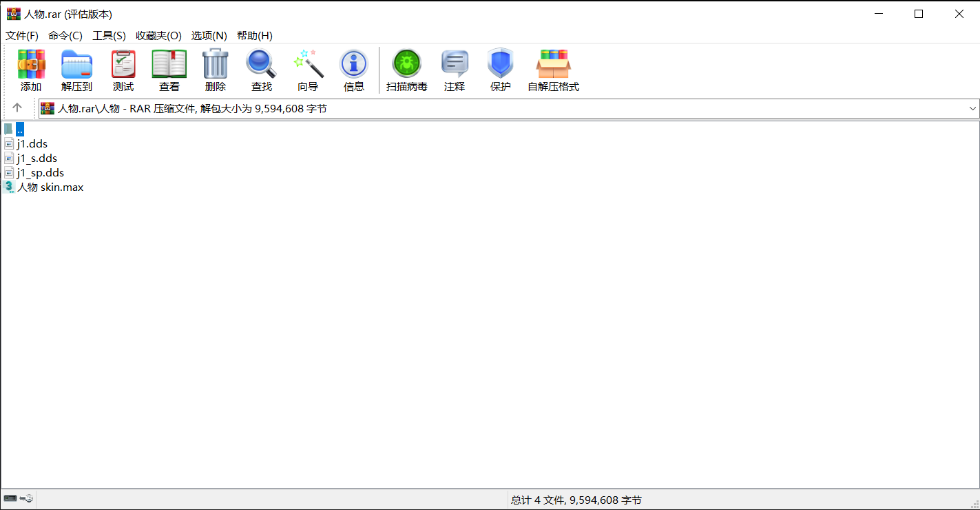The width and height of the screenshot is (980, 510).
Task: Minimize the WinRAR window
Action: click(x=878, y=14)
